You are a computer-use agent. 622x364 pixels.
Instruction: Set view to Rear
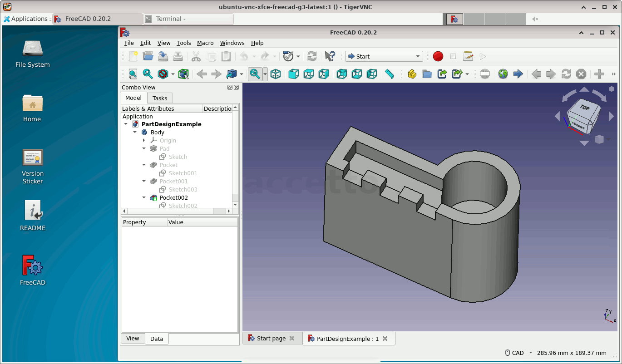342,74
